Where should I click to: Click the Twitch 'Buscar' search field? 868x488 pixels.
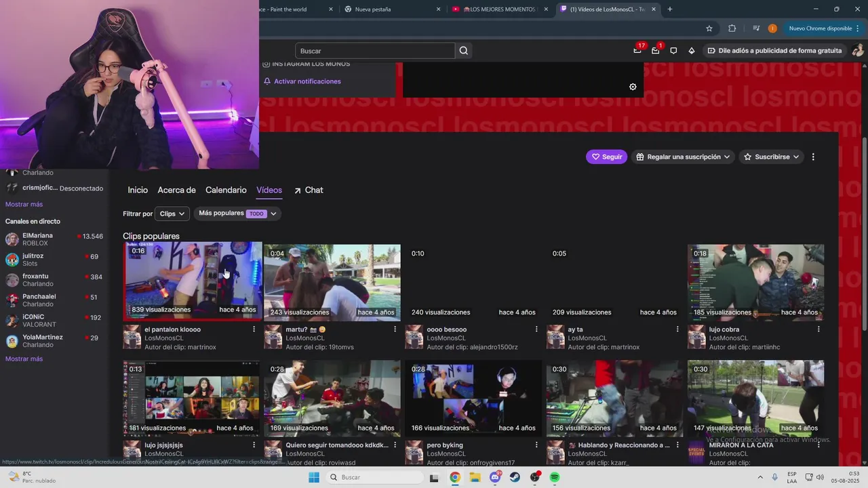375,51
